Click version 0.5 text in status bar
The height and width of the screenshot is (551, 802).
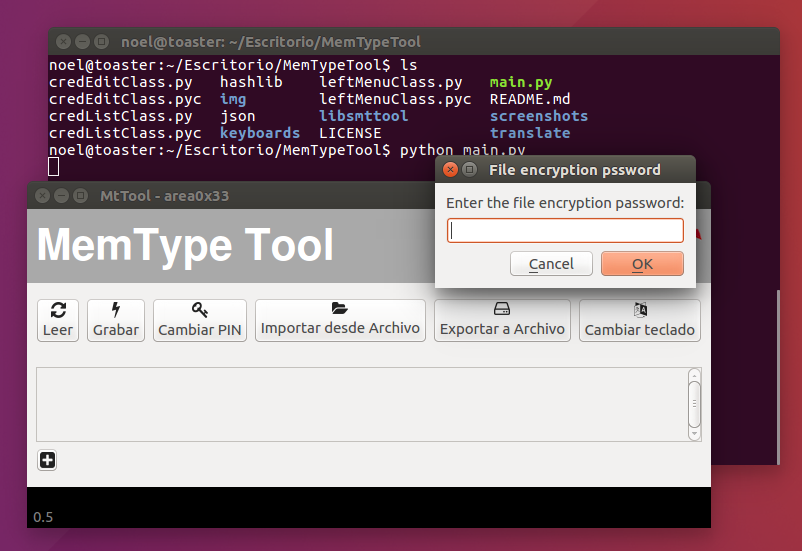(x=43, y=517)
